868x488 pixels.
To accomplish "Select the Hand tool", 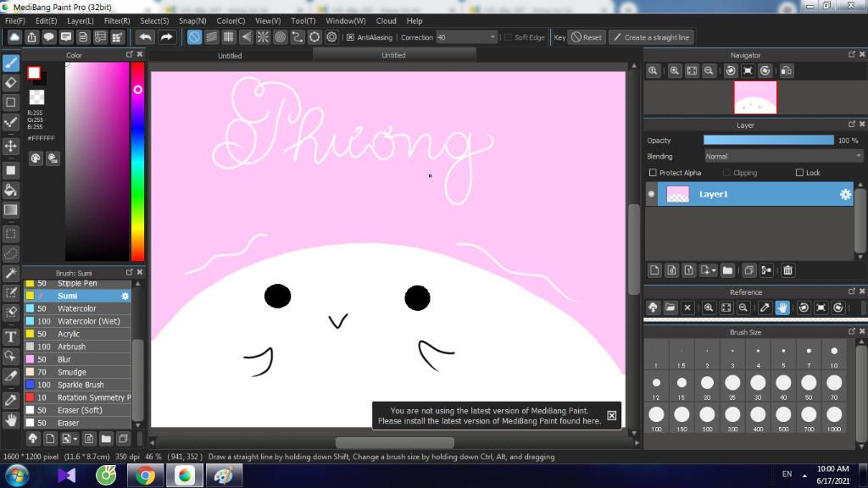I will tap(11, 420).
